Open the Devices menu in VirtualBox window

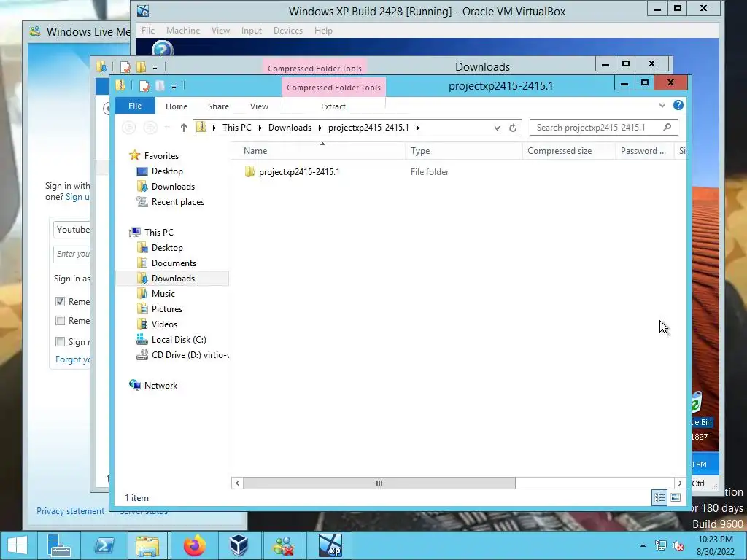tap(287, 31)
